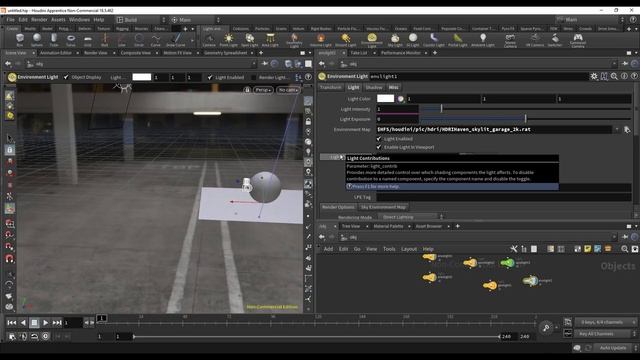Click the Light Color white swatch
640x360 pixels.
(x=385, y=98)
